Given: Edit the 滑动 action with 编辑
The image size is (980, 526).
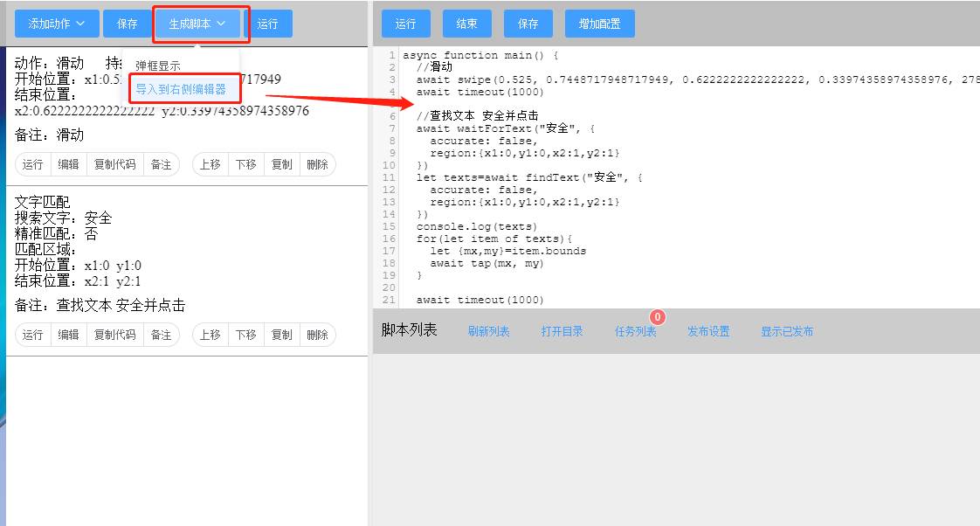Looking at the screenshot, I should coord(69,163).
